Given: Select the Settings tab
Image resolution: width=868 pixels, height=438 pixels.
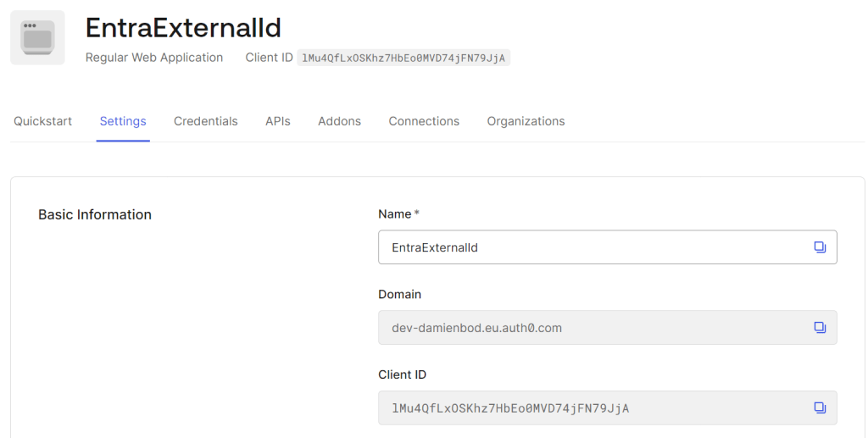Looking at the screenshot, I should [x=123, y=121].
